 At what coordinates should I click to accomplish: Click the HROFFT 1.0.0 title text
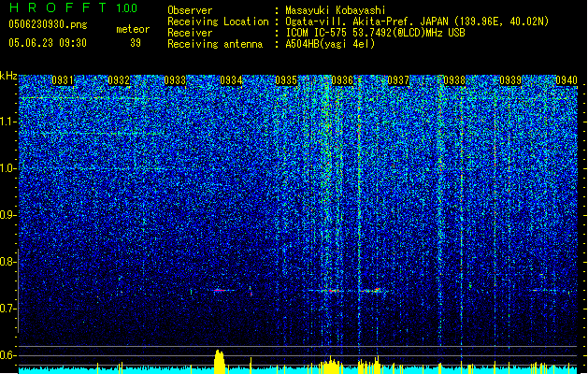(x=74, y=7)
